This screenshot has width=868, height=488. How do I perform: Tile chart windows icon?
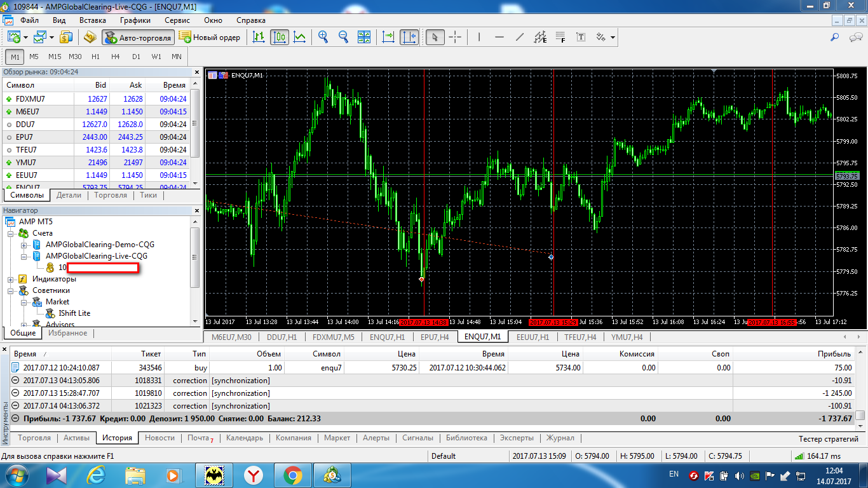point(363,37)
